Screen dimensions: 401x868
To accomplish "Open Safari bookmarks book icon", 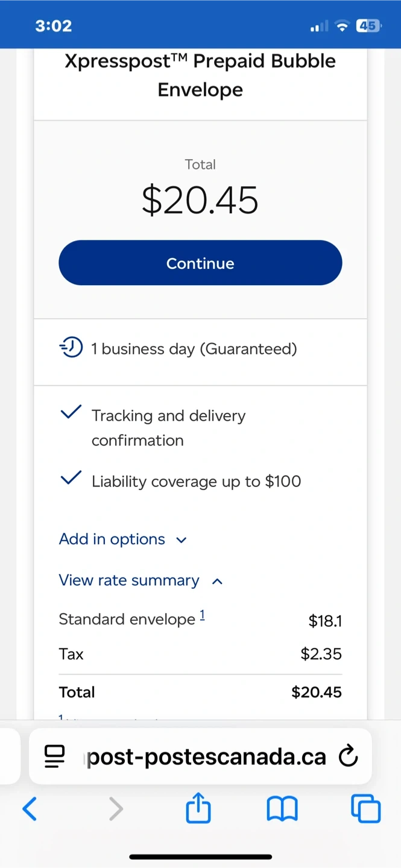I will pyautogui.click(x=282, y=809).
